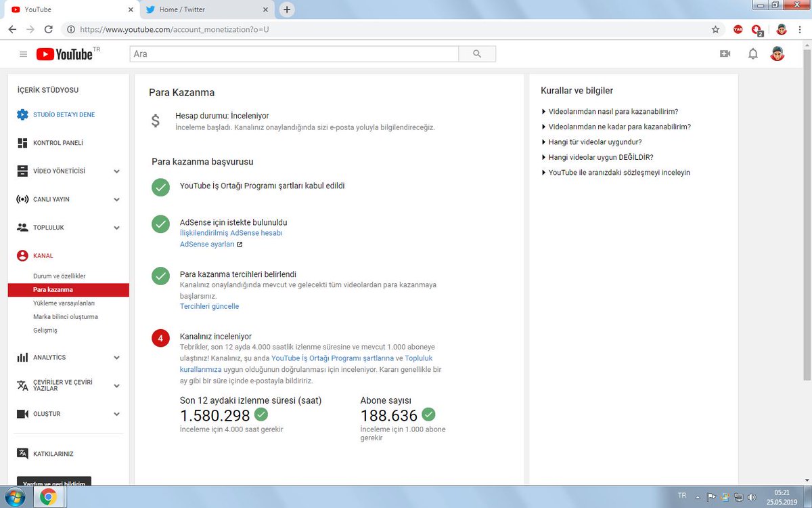
Task: Open the create video camera icon
Action: click(x=725, y=54)
